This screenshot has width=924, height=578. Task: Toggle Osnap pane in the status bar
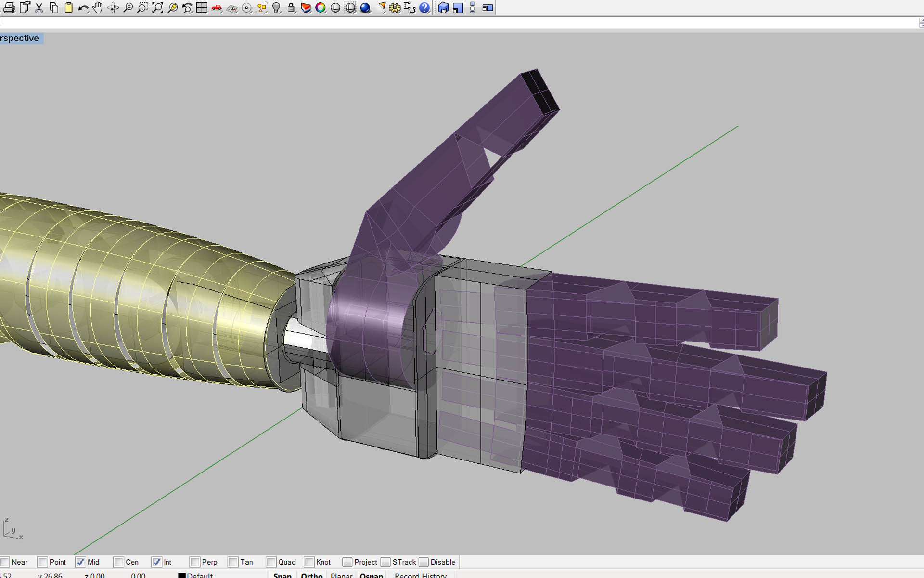(x=372, y=575)
